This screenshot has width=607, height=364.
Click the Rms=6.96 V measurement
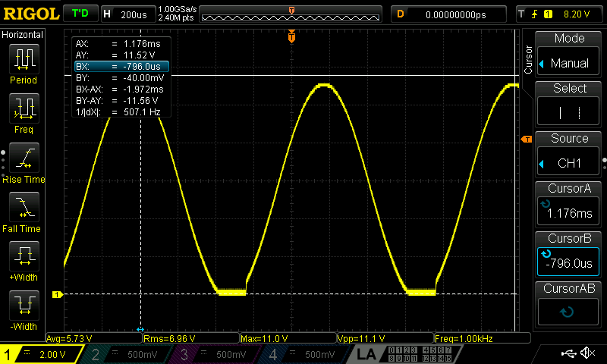pos(191,338)
